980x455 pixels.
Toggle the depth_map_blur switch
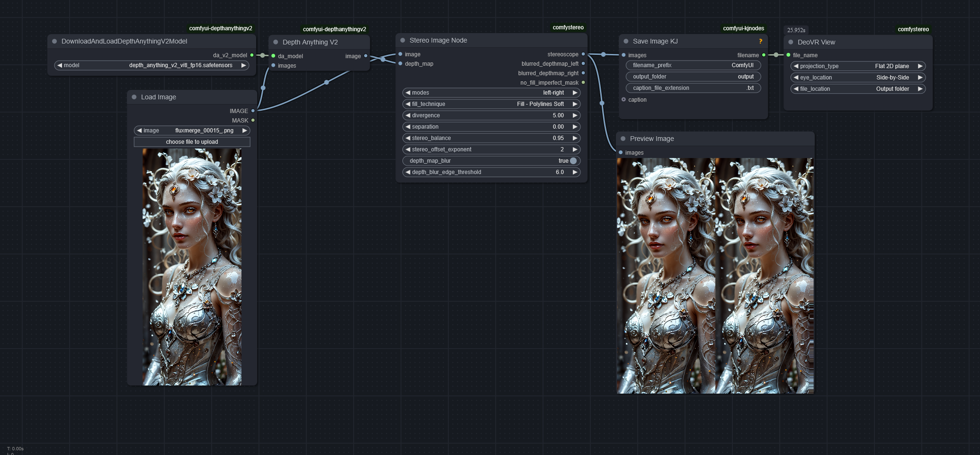(x=573, y=161)
